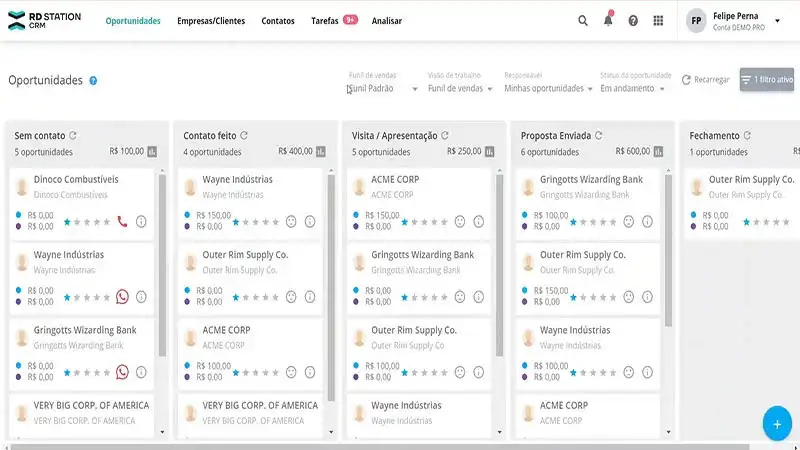
Task: Open the search magnifier icon
Action: pyautogui.click(x=583, y=20)
